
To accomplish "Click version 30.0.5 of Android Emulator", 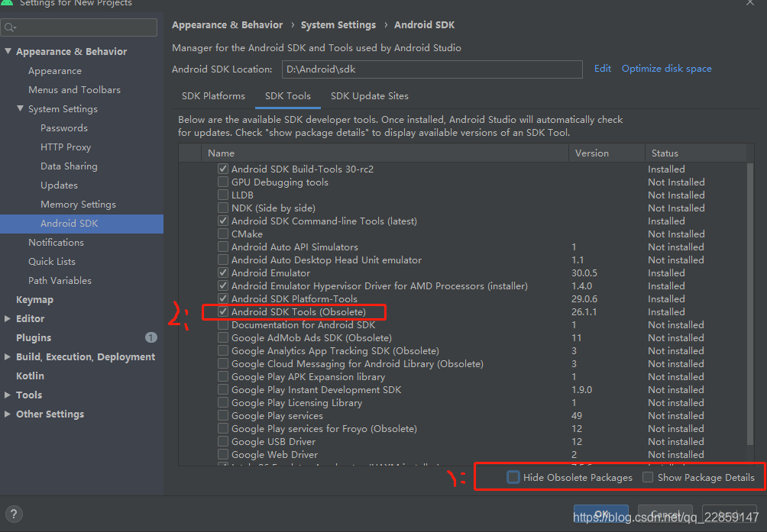I will [x=584, y=272].
